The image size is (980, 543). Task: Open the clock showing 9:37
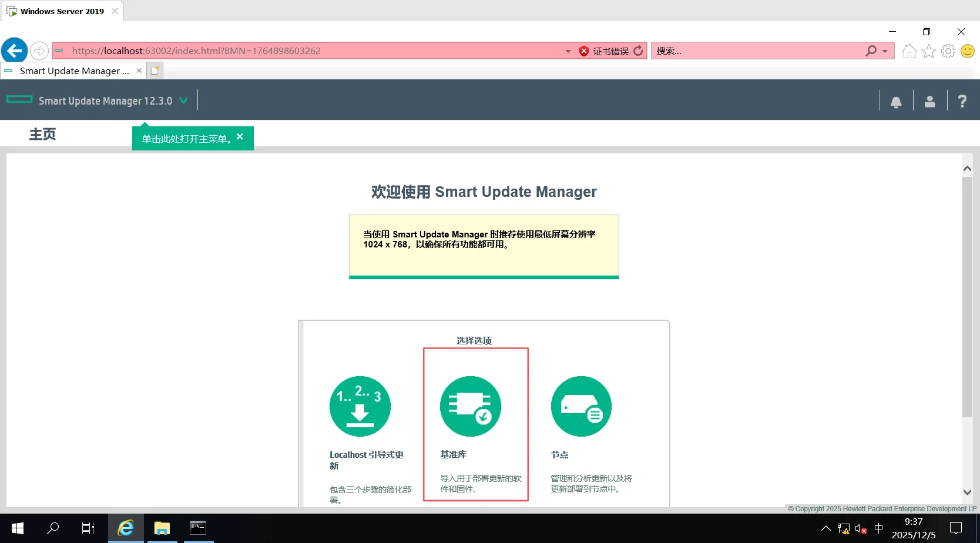914,528
